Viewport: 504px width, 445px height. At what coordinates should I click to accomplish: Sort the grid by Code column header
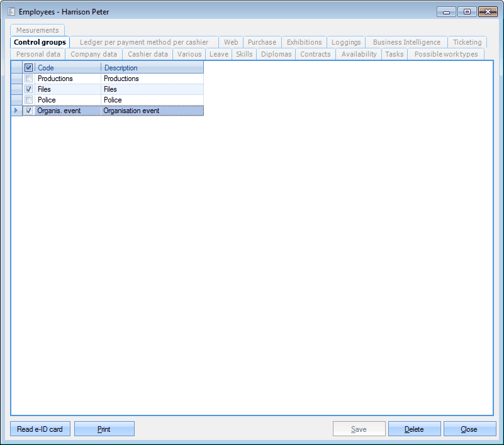68,68
